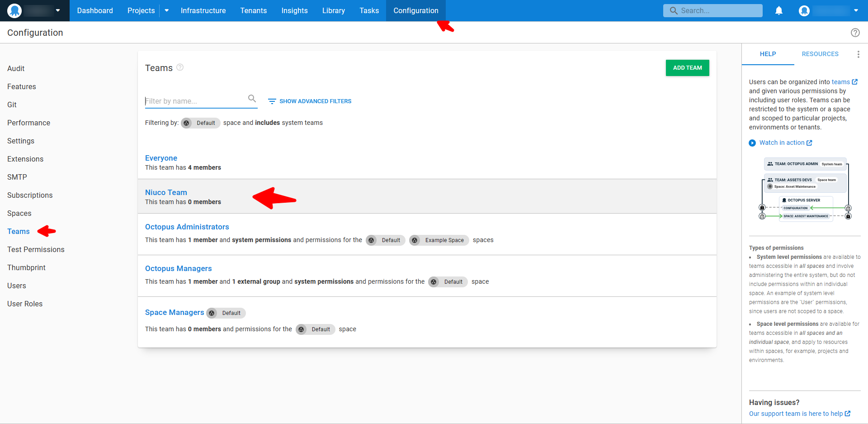Image resolution: width=868 pixels, height=424 pixels.
Task: Click Watch in action link
Action: [782, 143]
